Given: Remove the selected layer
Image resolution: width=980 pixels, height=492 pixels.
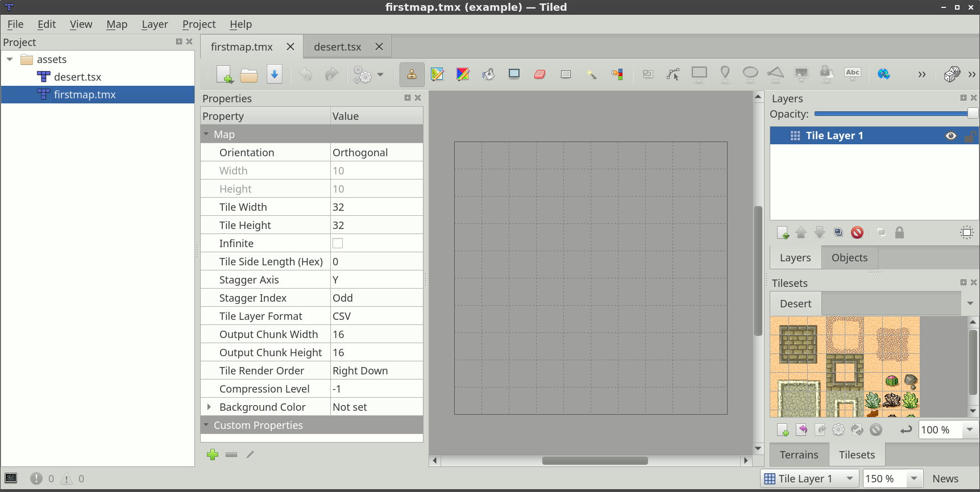Looking at the screenshot, I should coord(857,232).
